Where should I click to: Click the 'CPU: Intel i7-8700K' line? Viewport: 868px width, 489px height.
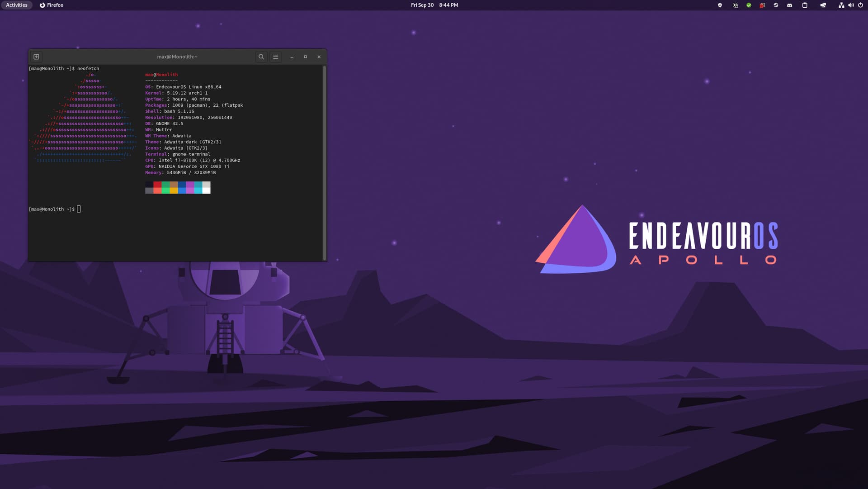pyautogui.click(x=193, y=160)
